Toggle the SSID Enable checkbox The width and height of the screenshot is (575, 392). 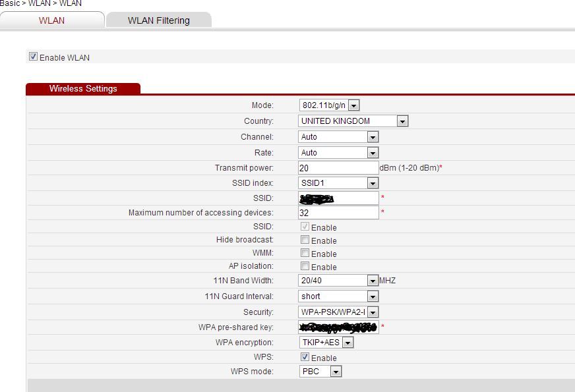pyautogui.click(x=305, y=227)
